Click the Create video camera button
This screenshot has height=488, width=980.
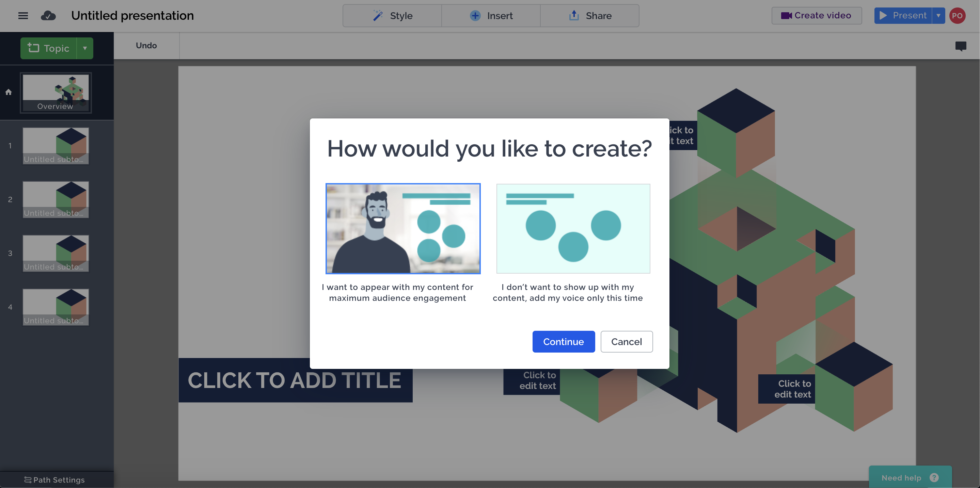coord(817,16)
